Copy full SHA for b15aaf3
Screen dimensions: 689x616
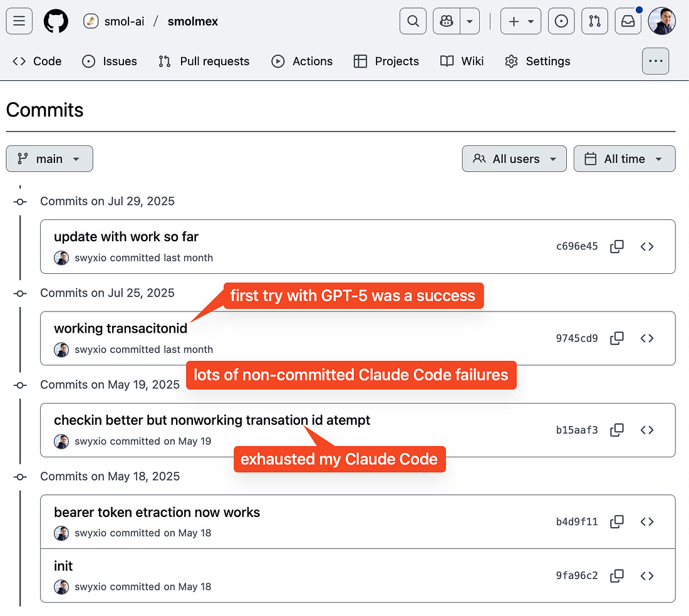pos(617,430)
